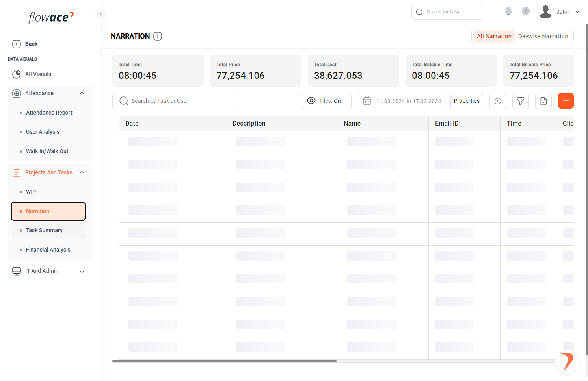Image resolution: width=588 pixels, height=381 pixels.
Task: Click the export download icon button
Action: [543, 101]
